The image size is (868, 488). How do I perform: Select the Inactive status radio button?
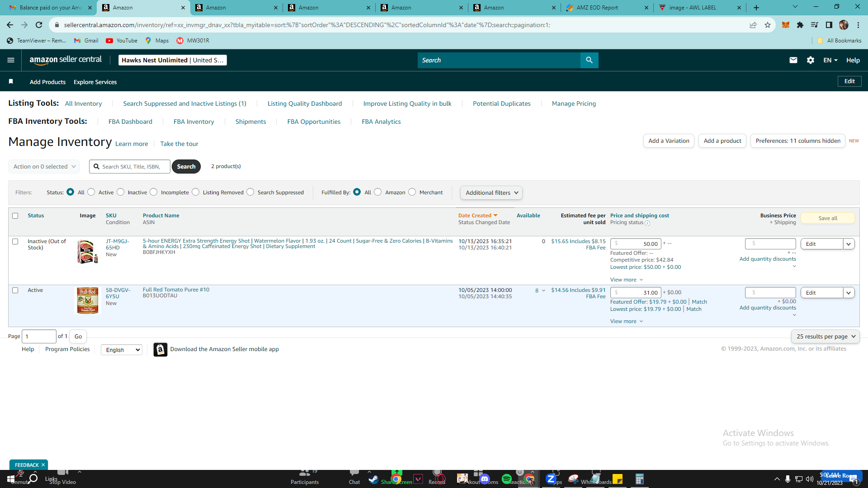120,192
